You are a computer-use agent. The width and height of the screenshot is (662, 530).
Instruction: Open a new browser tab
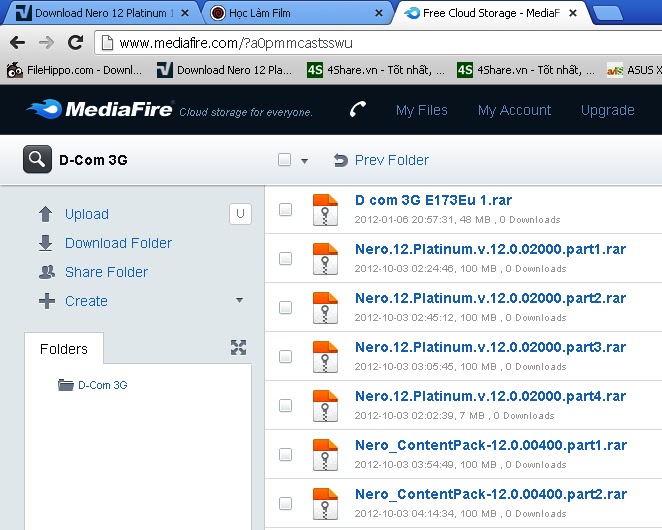(x=607, y=13)
